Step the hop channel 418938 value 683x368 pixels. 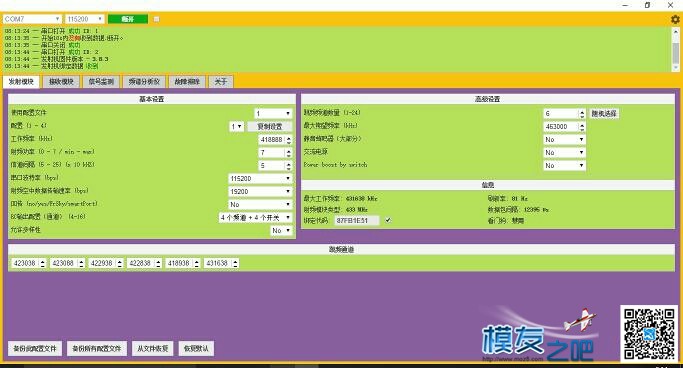pos(196,263)
